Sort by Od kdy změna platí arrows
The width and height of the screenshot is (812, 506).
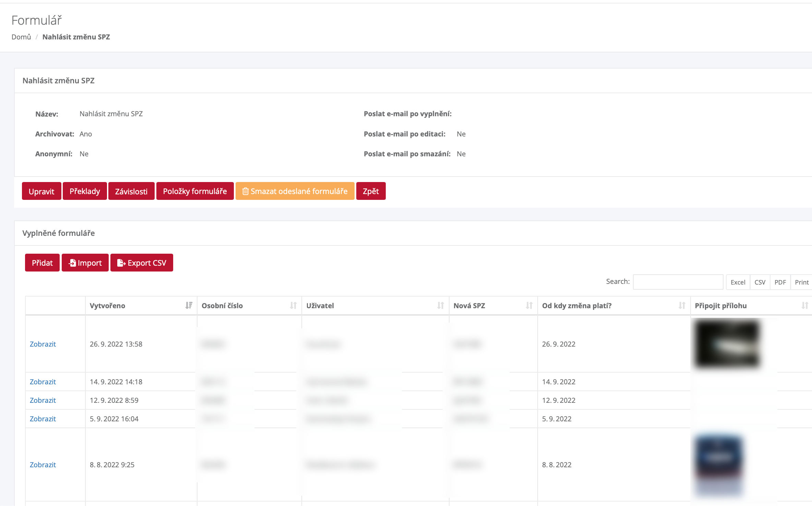coord(682,305)
